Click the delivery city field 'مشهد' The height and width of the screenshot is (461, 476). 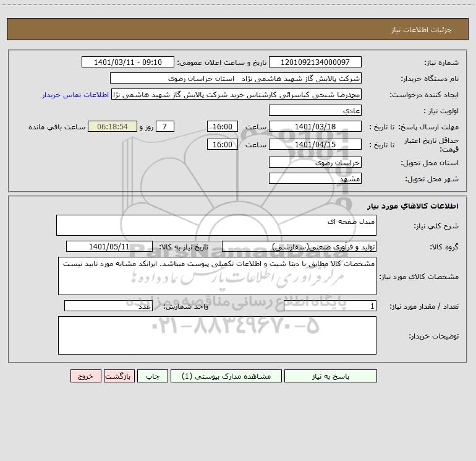[315, 178]
